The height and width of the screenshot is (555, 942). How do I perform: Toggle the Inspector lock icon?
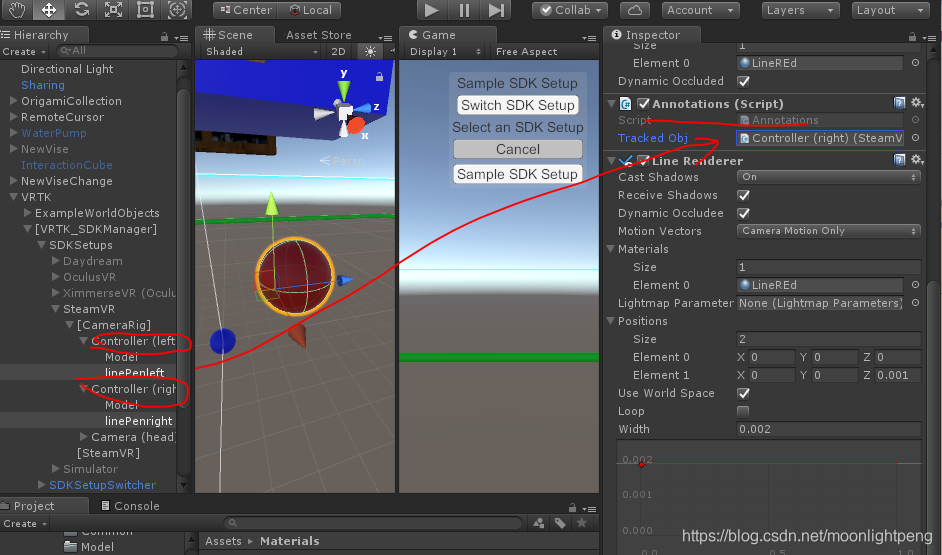[912, 37]
